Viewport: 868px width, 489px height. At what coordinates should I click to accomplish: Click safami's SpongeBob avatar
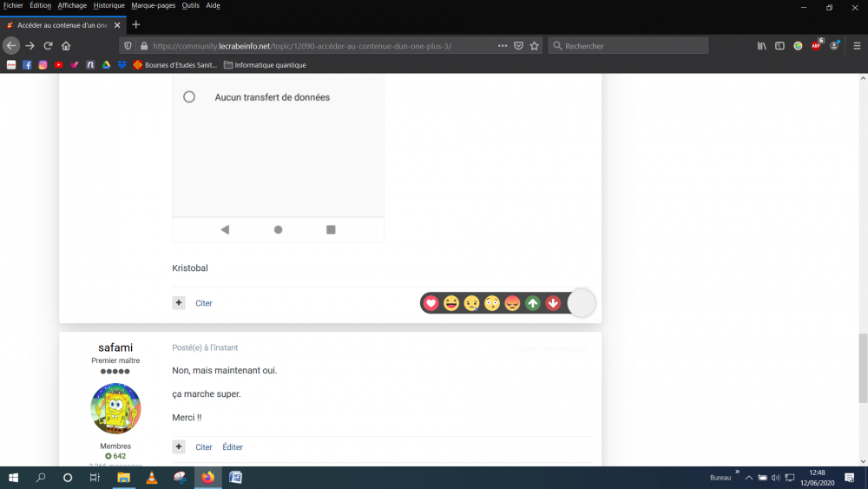click(115, 409)
